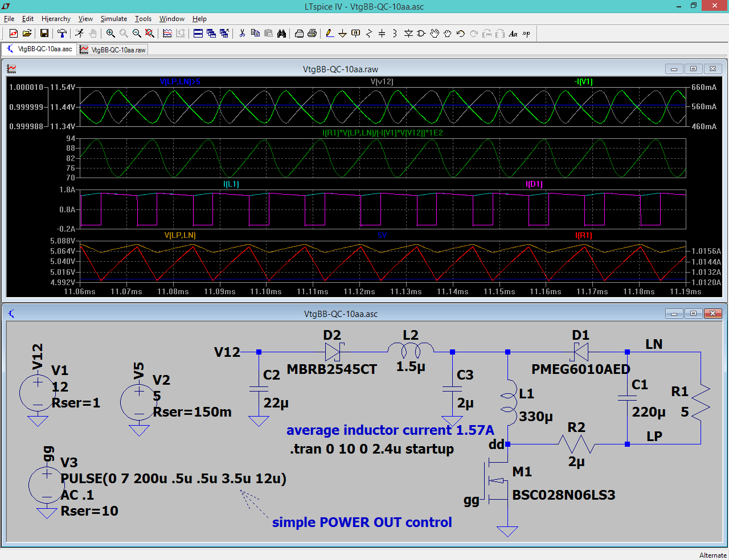This screenshot has height=560, width=729.
Task: Close all windows toolbar icon
Action: tap(224, 34)
